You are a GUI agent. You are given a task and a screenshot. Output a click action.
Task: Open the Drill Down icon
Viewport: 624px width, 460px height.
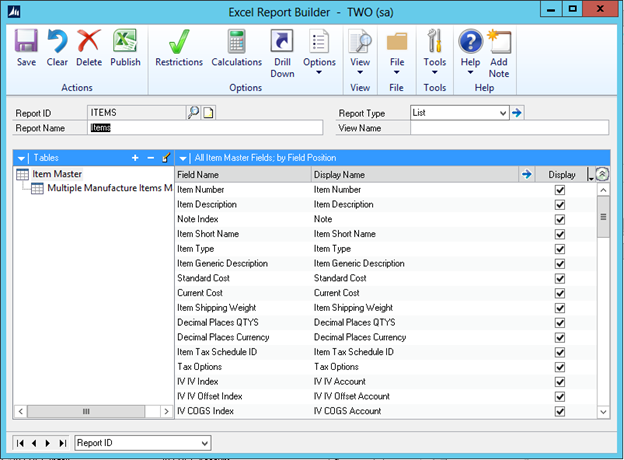(x=282, y=41)
